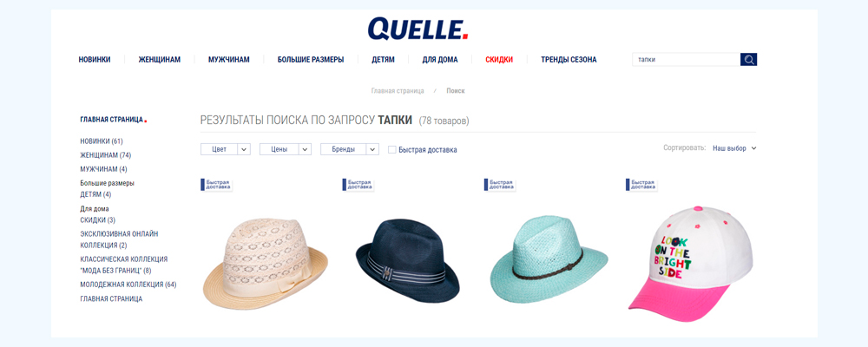868x347 pixels.
Task: Open the ЖЕНЩИНАМ menu item
Action: 160,60
